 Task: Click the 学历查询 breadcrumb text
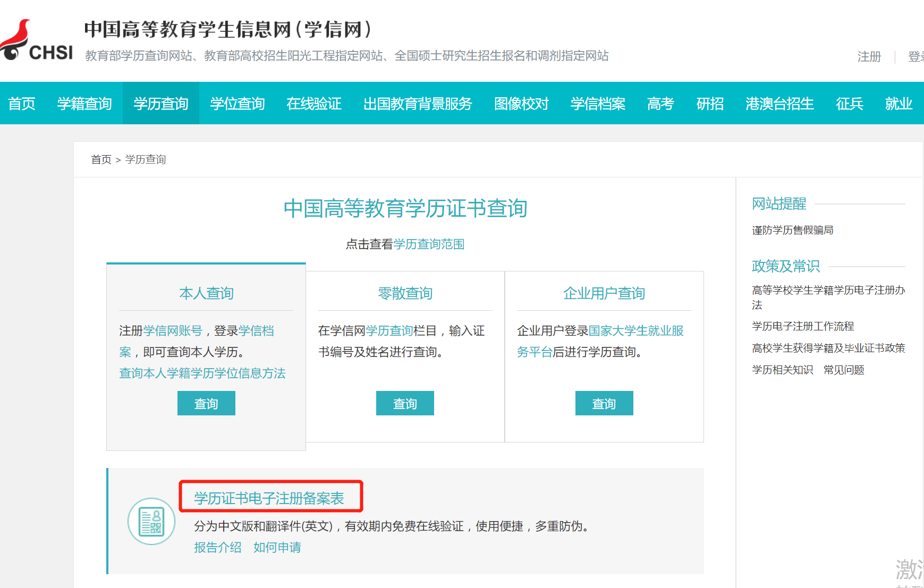146,159
